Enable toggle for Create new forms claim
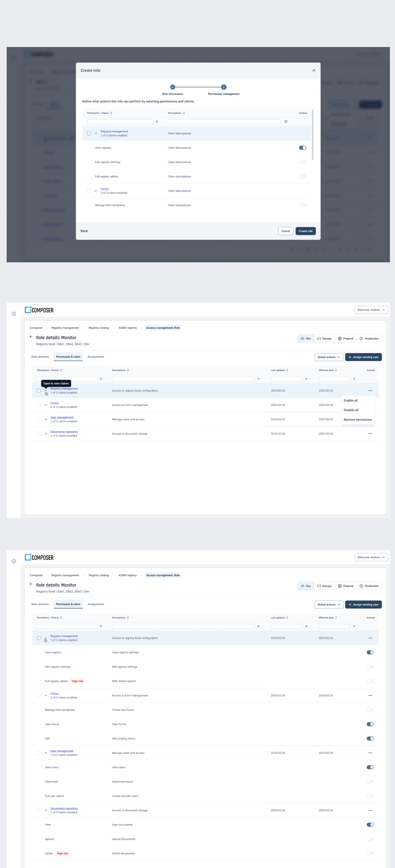The height and width of the screenshot is (868, 395). coord(370,710)
